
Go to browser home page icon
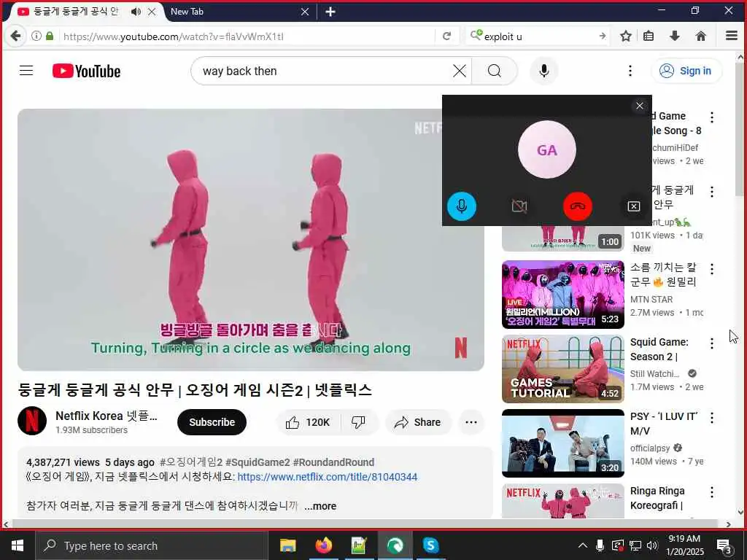pos(700,36)
